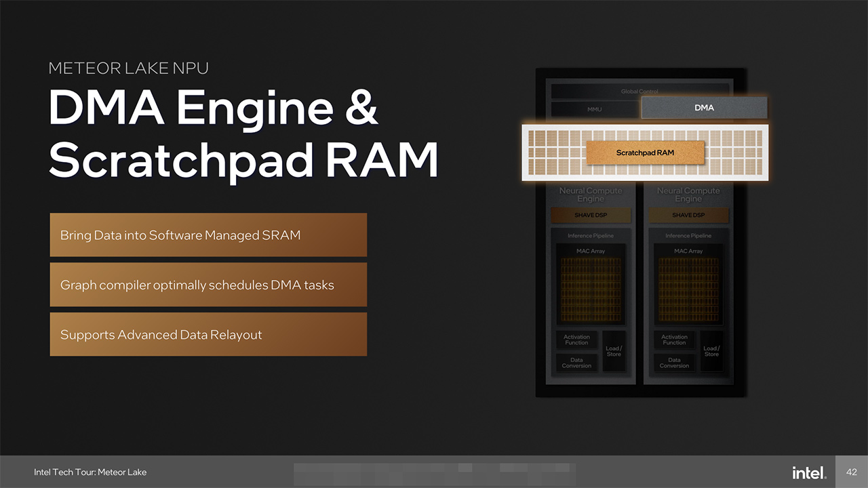Click 'Supports Advanced Data Relayout' box

(x=208, y=334)
